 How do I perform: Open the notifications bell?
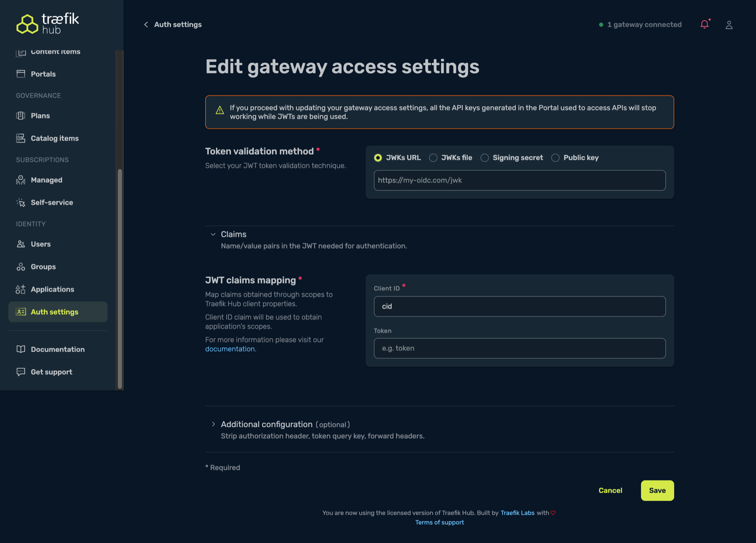(705, 24)
